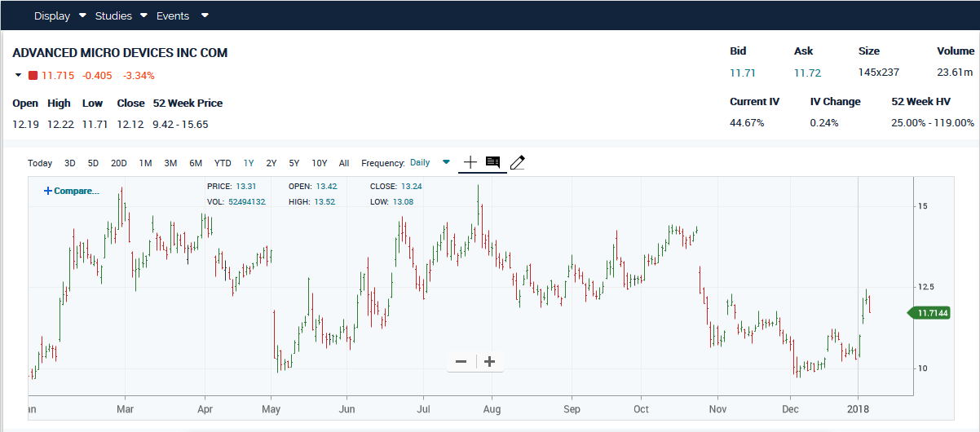980x432 pixels.
Task: Select the 6M time range
Action: coord(196,163)
